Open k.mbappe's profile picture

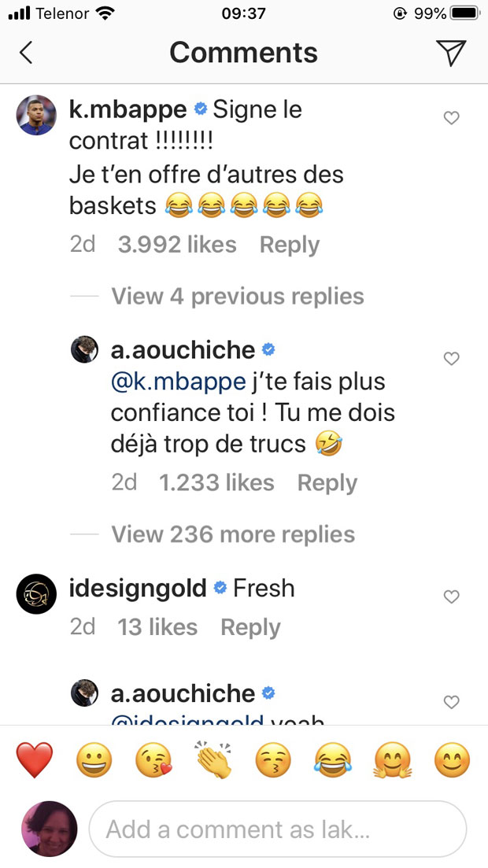(36, 115)
